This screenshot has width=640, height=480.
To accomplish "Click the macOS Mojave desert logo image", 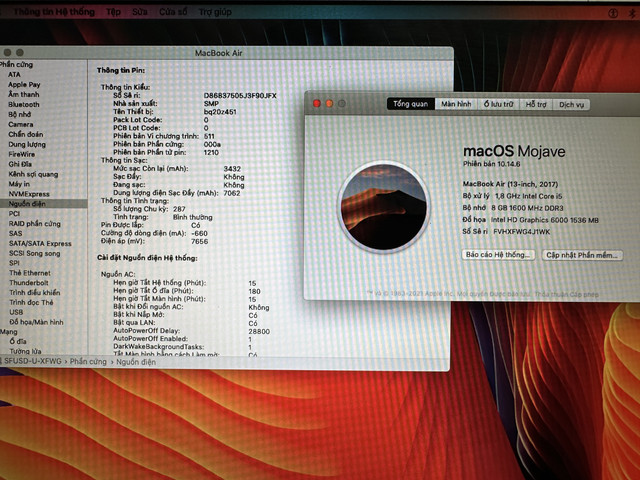I will [384, 207].
